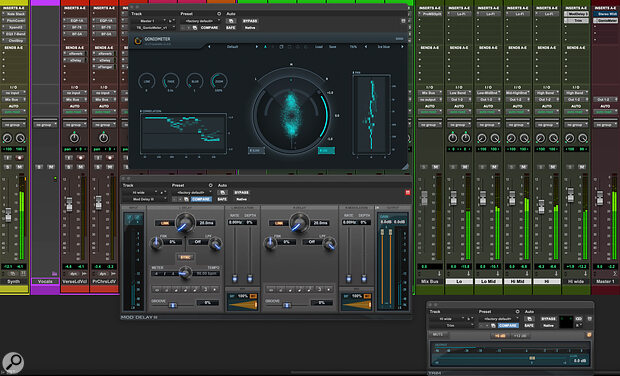Open Xpand2 insert on Synth track
Image resolution: width=620 pixels, height=376 pixels.
(14, 27)
